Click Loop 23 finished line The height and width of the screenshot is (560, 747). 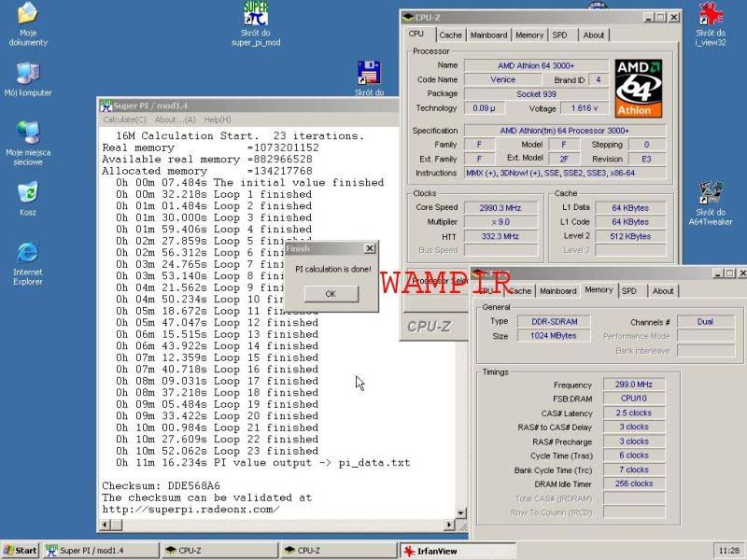218,451
